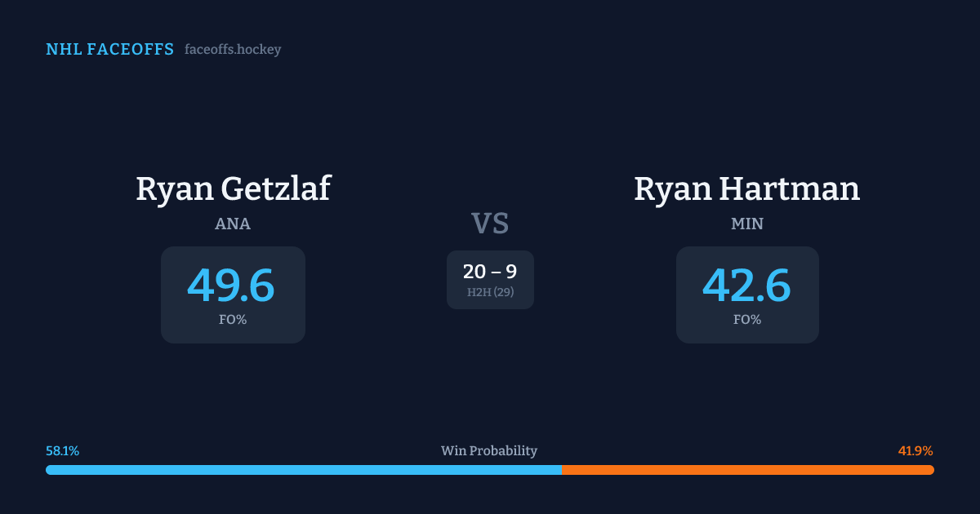Click the NHL FACEOFFS header title
The height and width of the screenshot is (514, 980).
tap(109, 50)
